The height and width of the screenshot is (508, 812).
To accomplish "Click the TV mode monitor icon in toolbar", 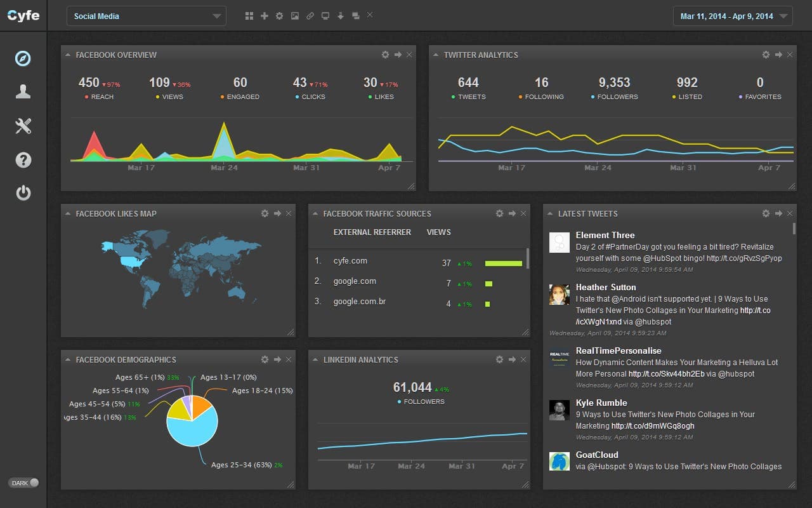I will point(325,15).
